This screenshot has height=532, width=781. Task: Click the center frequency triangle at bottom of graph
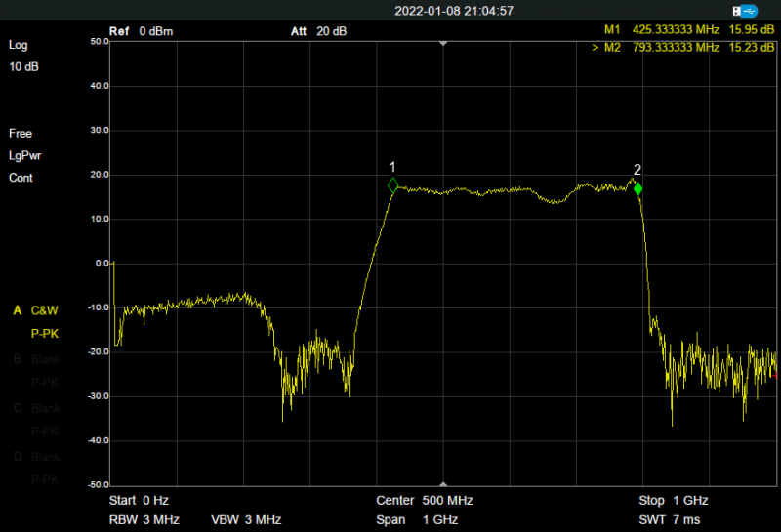443,484
